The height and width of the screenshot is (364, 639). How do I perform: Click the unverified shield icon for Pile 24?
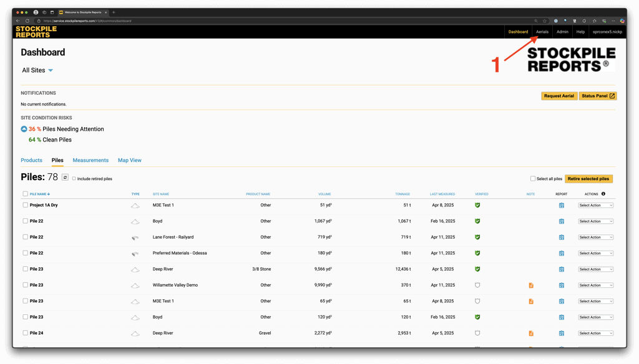click(x=477, y=333)
